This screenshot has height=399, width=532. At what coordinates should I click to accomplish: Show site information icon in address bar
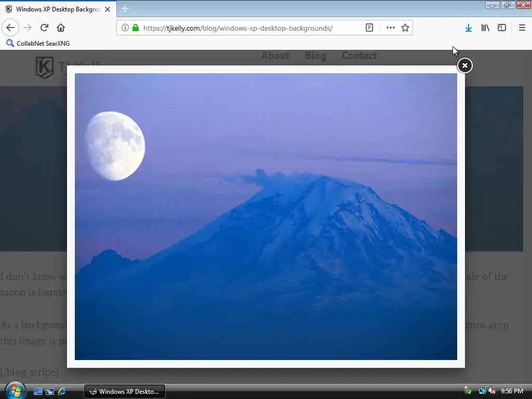tap(125, 28)
